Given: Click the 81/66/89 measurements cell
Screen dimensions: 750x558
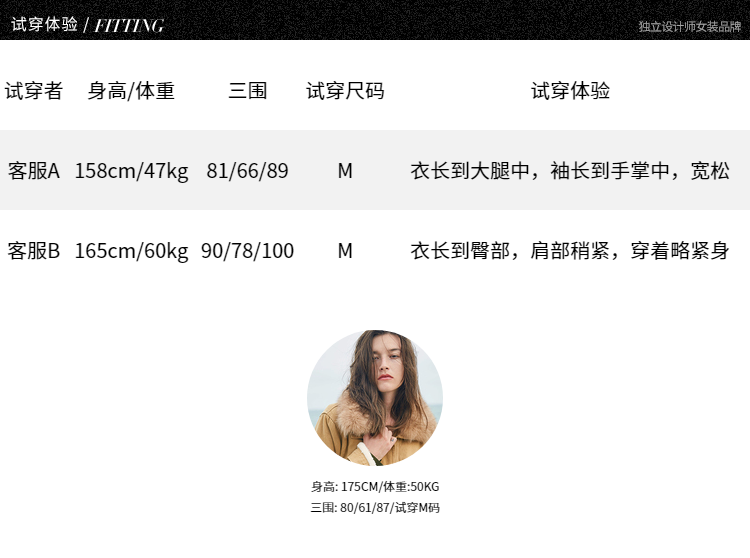Looking at the screenshot, I should (x=247, y=171).
